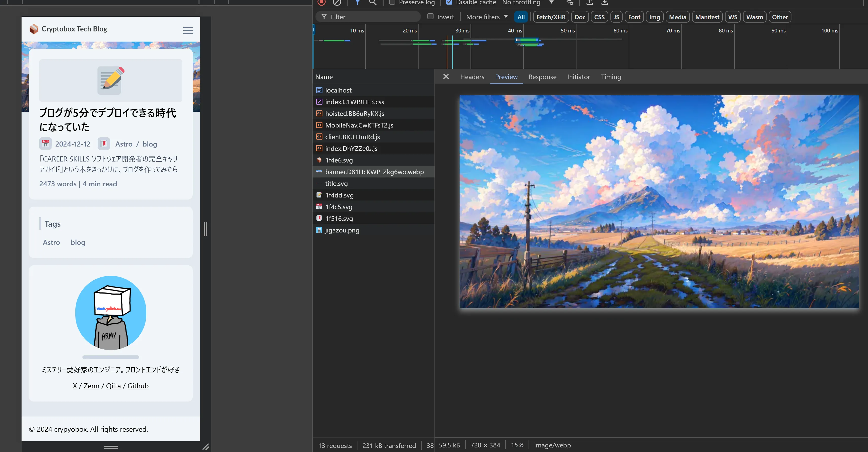Filter requests by Fetch/XHR

[551, 17]
